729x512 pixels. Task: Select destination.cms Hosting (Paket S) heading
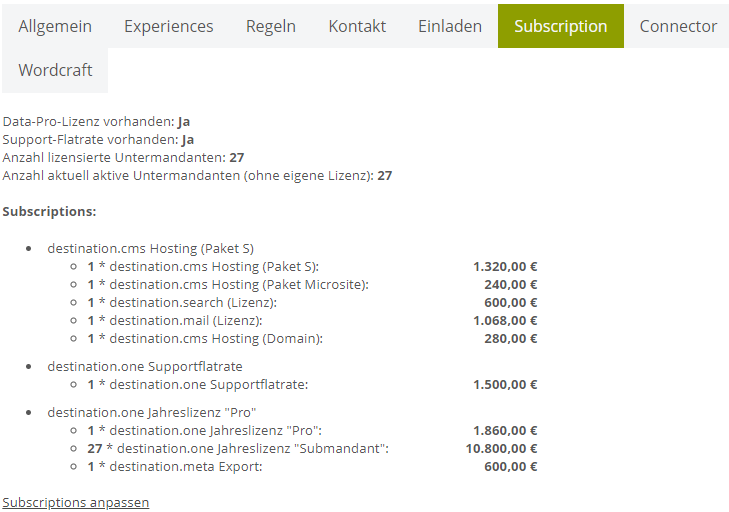(x=150, y=249)
